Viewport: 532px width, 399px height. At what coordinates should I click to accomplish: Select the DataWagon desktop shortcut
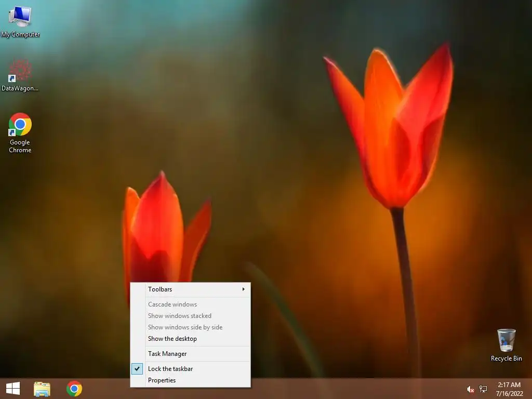(x=20, y=75)
